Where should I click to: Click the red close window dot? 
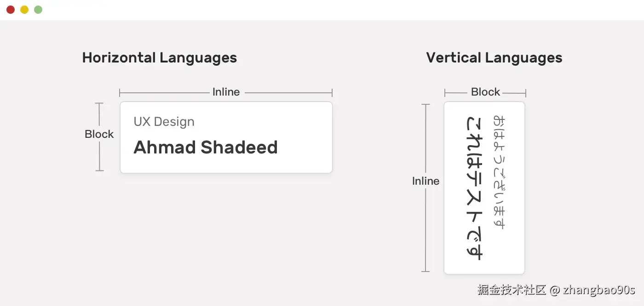tap(11, 10)
